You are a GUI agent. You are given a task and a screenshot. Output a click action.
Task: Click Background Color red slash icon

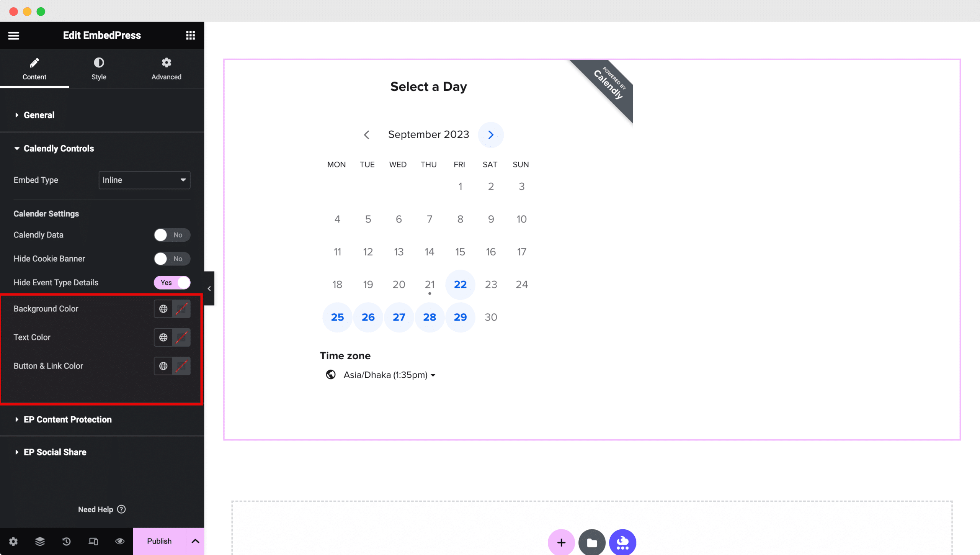(181, 308)
